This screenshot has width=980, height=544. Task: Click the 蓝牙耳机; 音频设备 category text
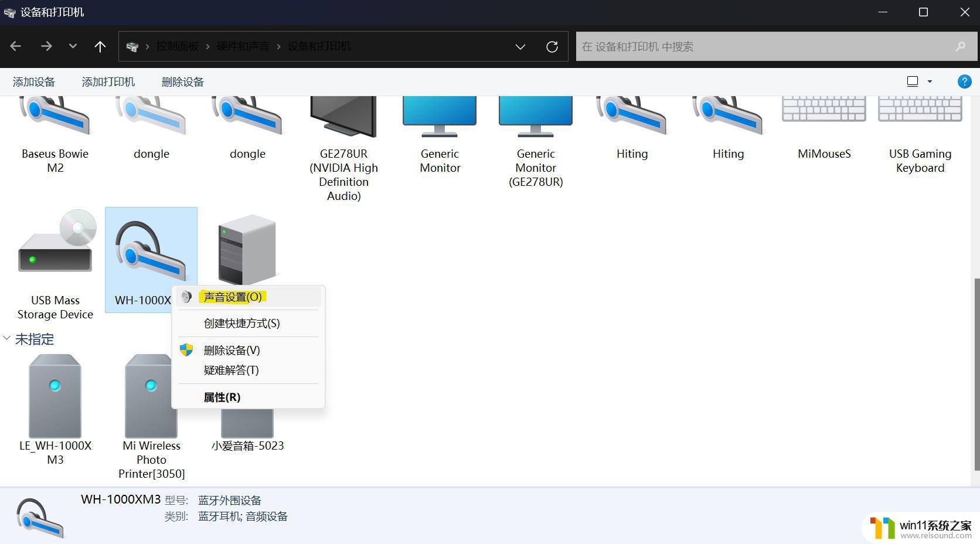pos(243,516)
